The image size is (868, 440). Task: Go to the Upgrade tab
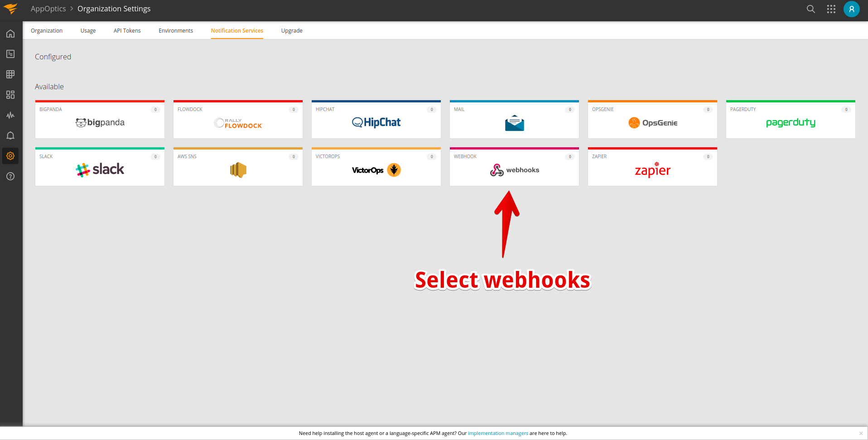(292, 31)
